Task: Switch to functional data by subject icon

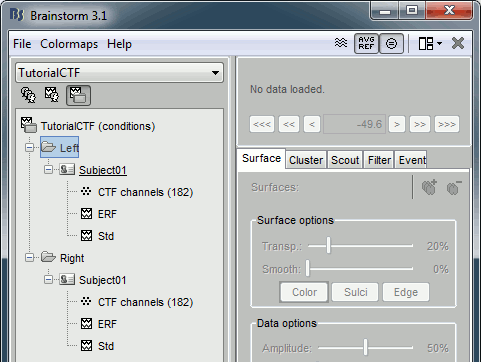Action: [x=52, y=95]
